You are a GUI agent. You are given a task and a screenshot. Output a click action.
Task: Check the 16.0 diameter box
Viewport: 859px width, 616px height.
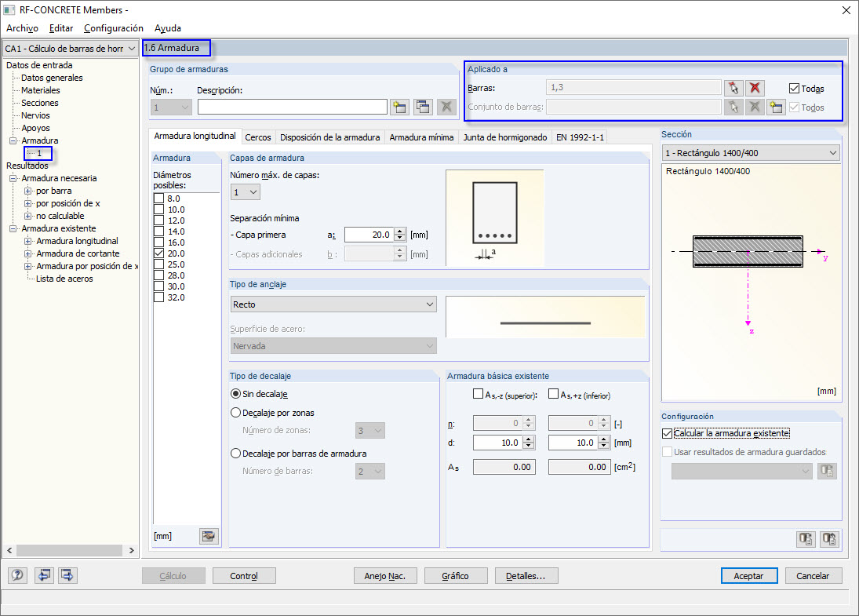tap(159, 242)
